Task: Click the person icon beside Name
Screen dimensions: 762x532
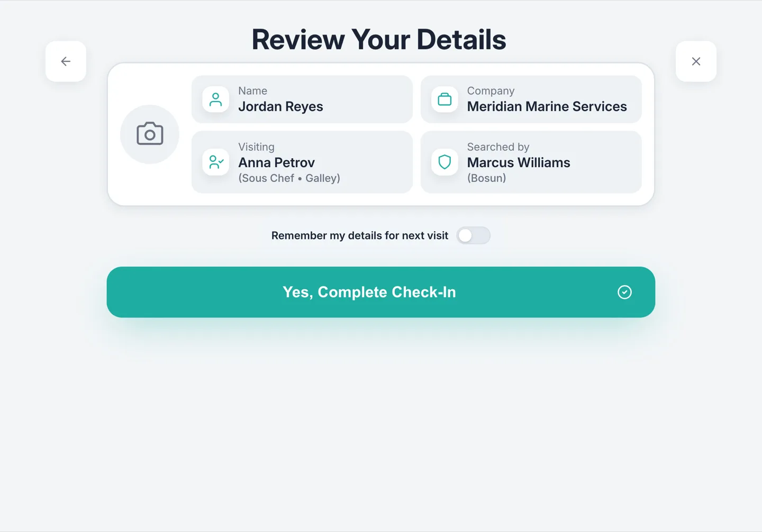Action: [216, 99]
